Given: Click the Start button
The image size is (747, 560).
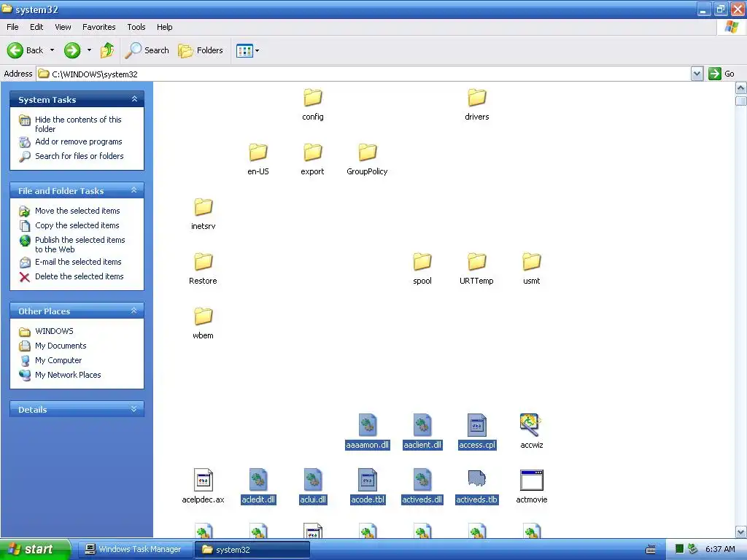Looking at the screenshot, I should click(x=35, y=549).
